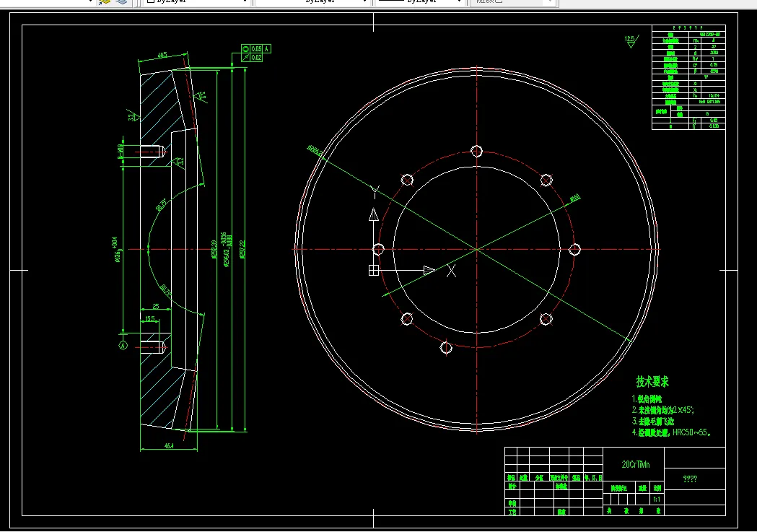The width and height of the screenshot is (757, 532).
Task: Select the 15.5 dimension text
Action: pyautogui.click(x=150, y=318)
